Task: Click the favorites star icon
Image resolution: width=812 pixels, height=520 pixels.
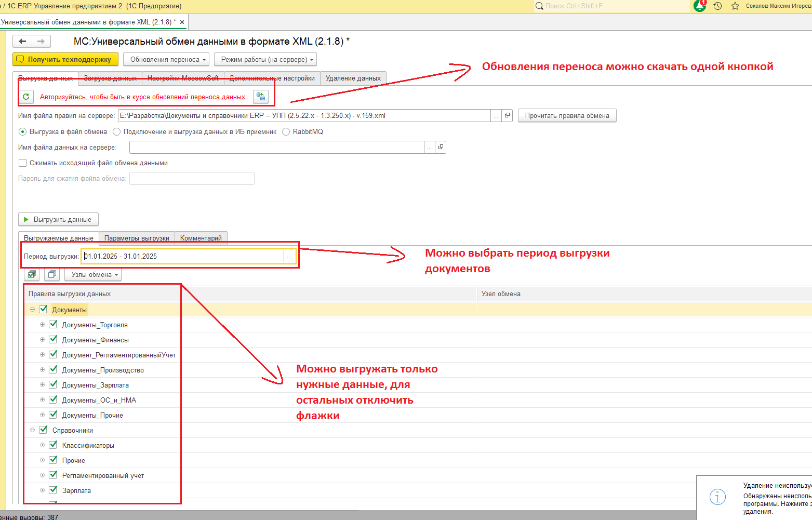Action: tap(735, 6)
